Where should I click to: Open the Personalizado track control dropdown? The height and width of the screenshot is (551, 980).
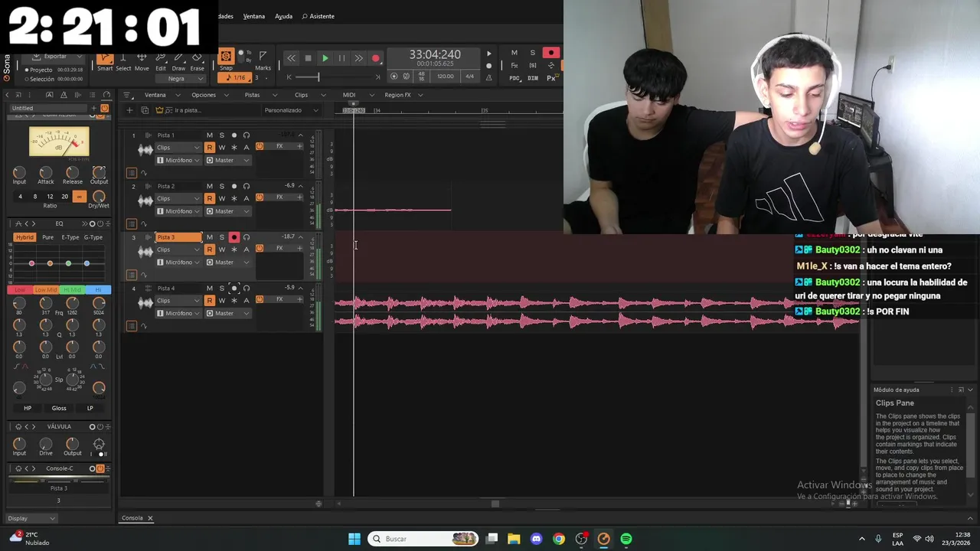tap(291, 110)
